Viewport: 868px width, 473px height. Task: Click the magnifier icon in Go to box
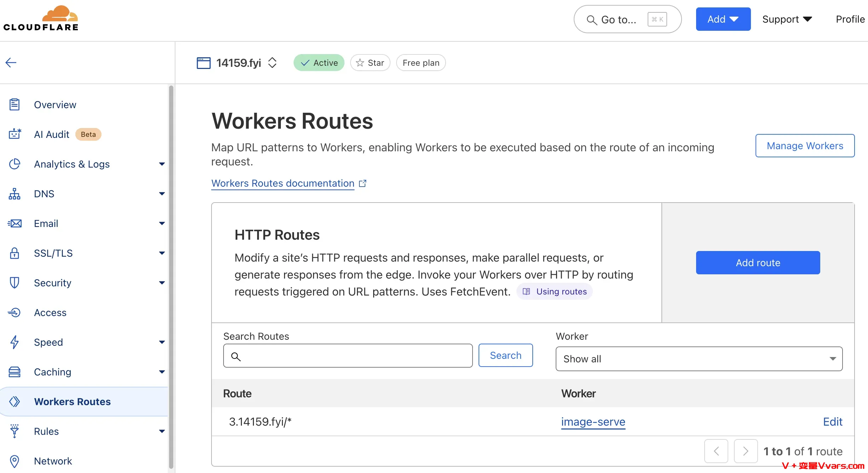(592, 20)
